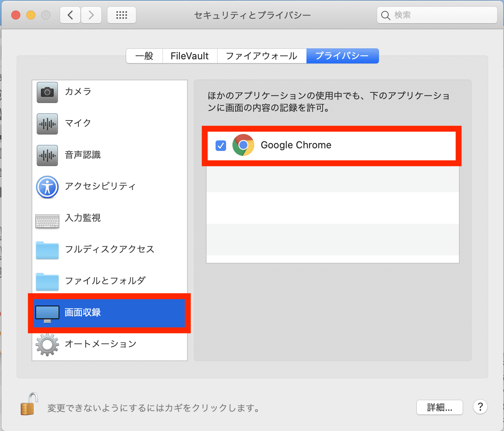Image resolution: width=504 pixels, height=431 pixels.
Task: Open help with the question mark button
Action: pyautogui.click(x=480, y=407)
